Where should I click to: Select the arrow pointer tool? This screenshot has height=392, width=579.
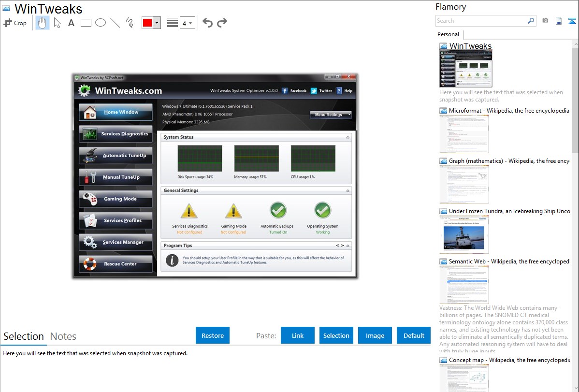point(57,23)
